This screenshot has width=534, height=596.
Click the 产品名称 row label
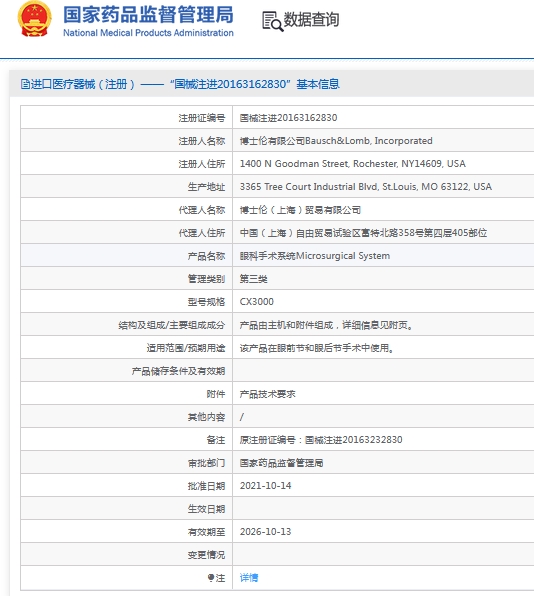[206, 256]
